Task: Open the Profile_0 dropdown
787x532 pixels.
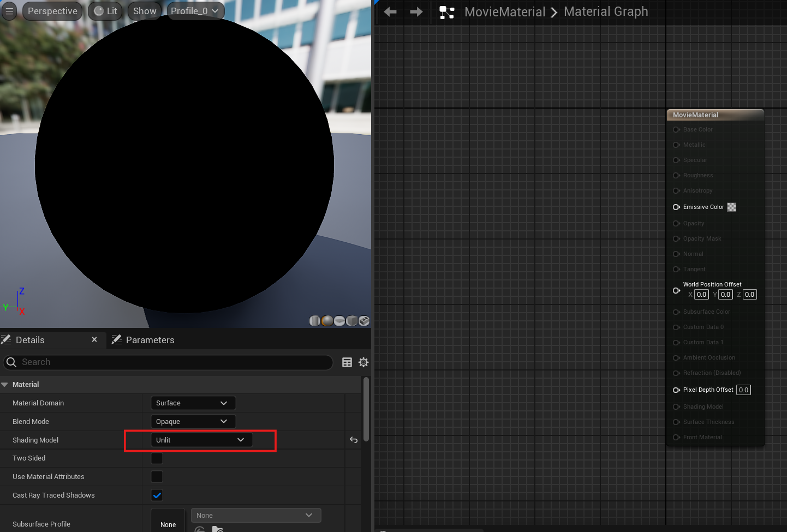Action: (195, 10)
